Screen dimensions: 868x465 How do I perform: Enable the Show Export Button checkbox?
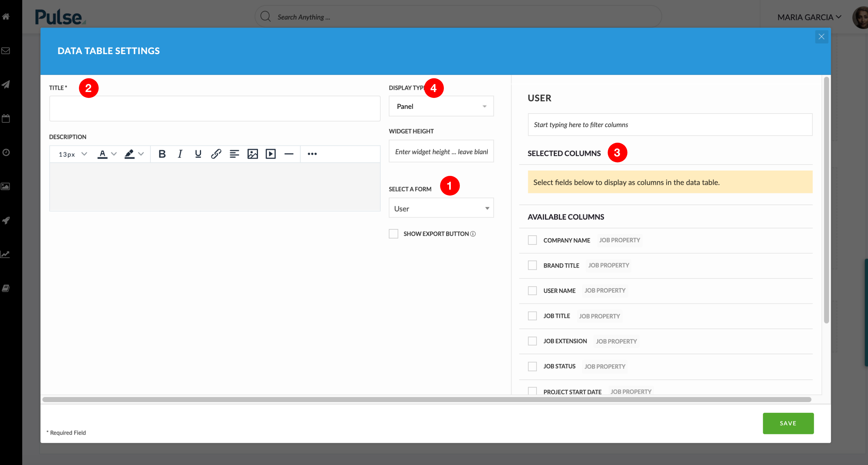pos(393,233)
